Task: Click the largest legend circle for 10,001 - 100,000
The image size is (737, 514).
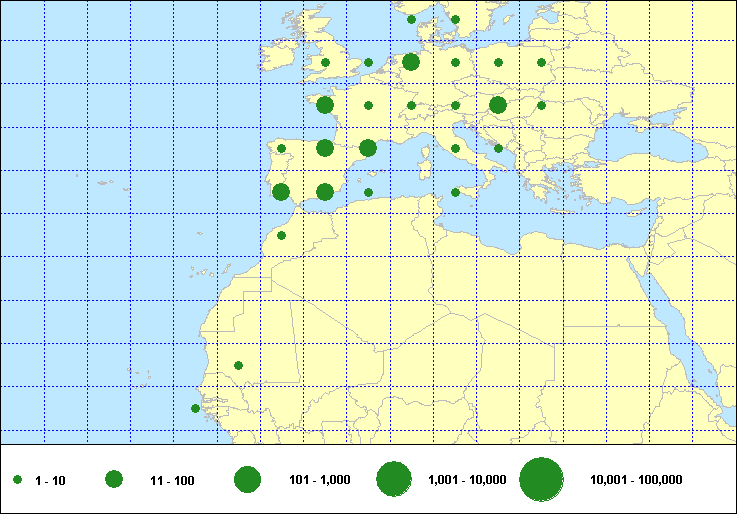Action: tap(541, 480)
